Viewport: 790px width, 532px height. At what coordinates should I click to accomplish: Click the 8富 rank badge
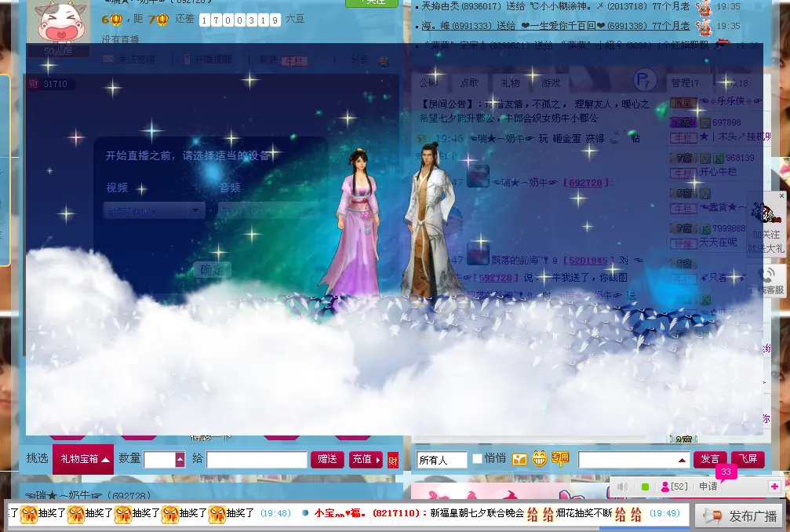pos(683,122)
